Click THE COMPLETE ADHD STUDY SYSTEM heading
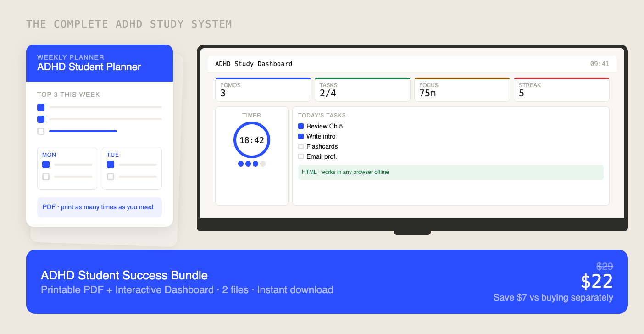Screen dimensions: 644x334 [x=129, y=24]
